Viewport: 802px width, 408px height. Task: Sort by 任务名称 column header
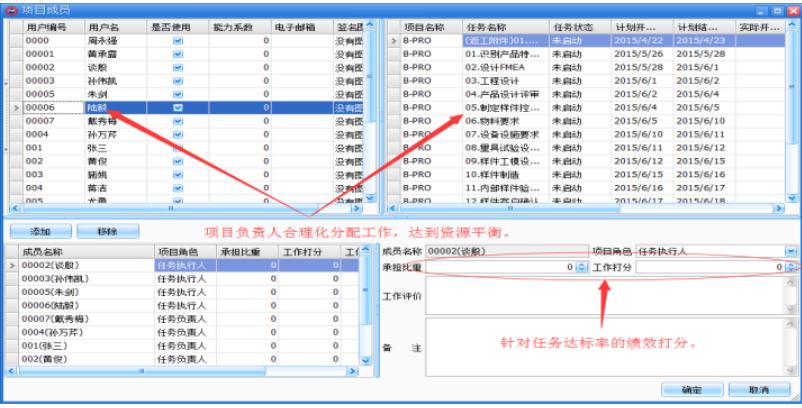click(x=505, y=27)
